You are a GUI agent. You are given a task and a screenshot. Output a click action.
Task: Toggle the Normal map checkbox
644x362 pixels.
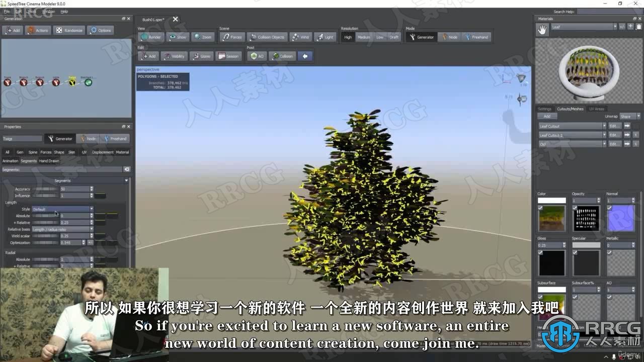click(x=609, y=208)
